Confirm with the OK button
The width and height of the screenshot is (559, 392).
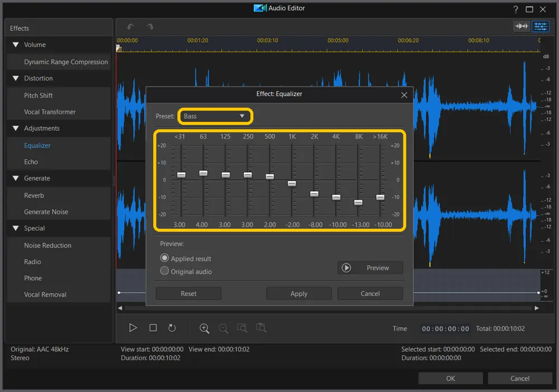pos(451,378)
